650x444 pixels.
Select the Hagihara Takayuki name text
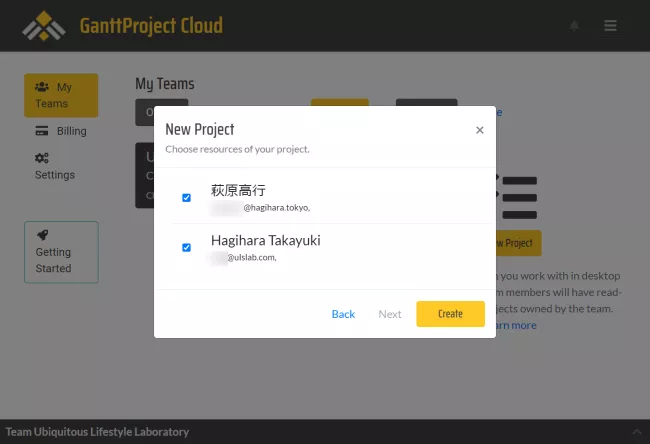[x=266, y=240]
